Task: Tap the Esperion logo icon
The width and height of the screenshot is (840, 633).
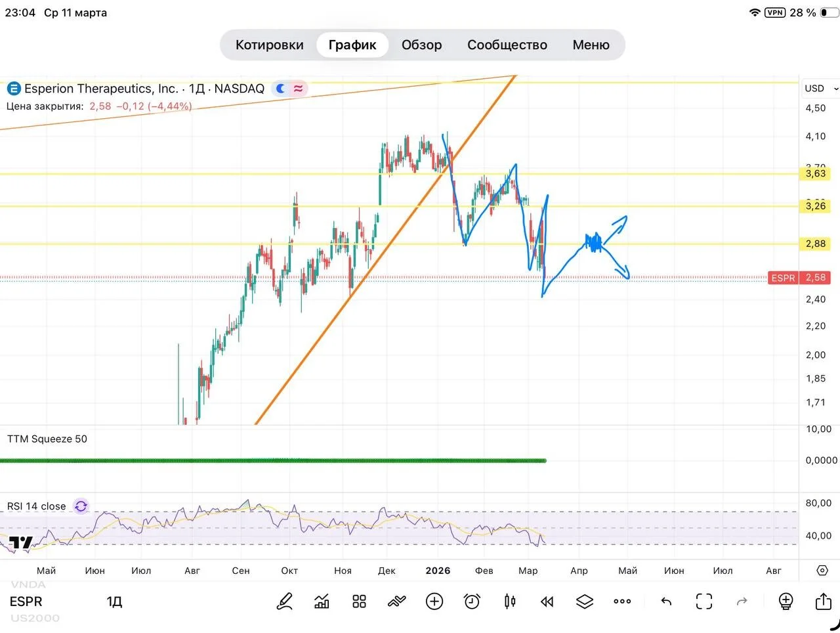Action: [x=14, y=89]
